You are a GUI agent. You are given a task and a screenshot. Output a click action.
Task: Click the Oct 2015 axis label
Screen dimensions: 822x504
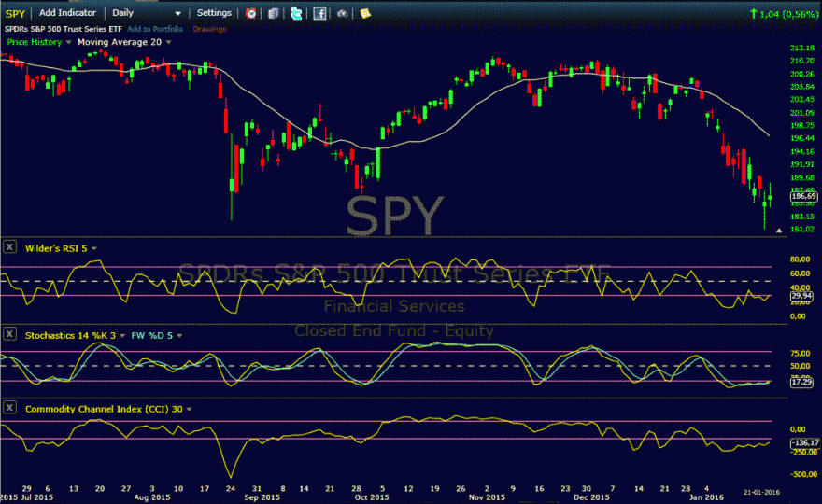pyautogui.click(x=371, y=497)
